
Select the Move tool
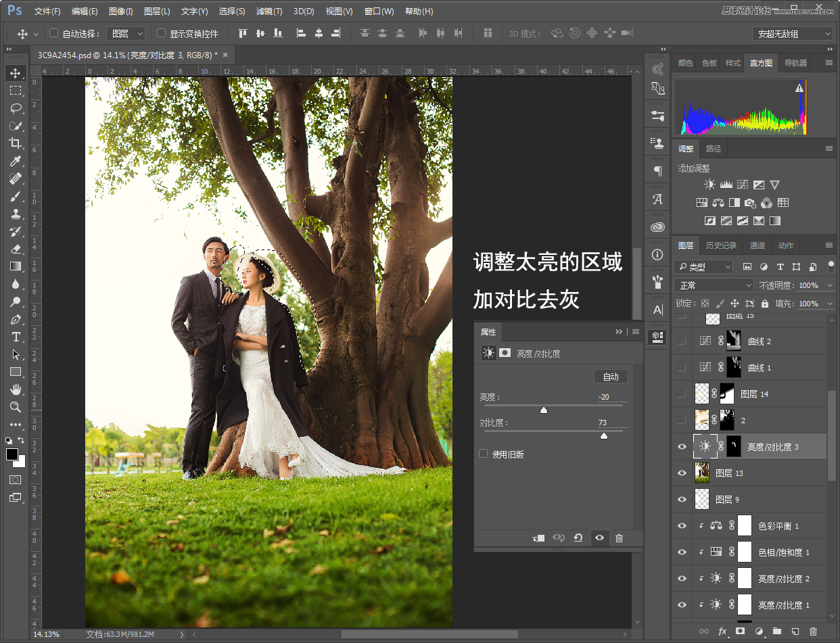click(x=15, y=73)
